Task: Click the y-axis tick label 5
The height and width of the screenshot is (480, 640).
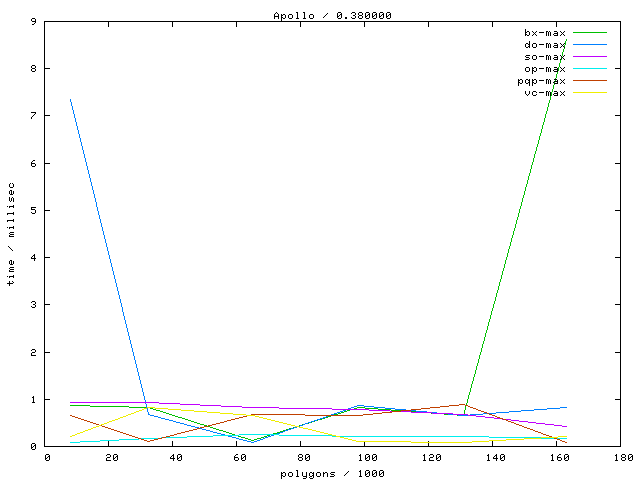Action: 35,210
